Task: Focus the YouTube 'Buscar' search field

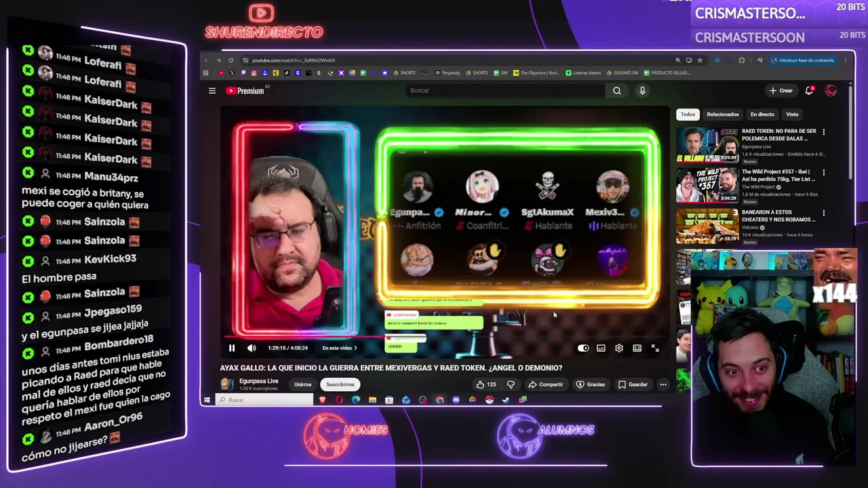Action: 505,91
